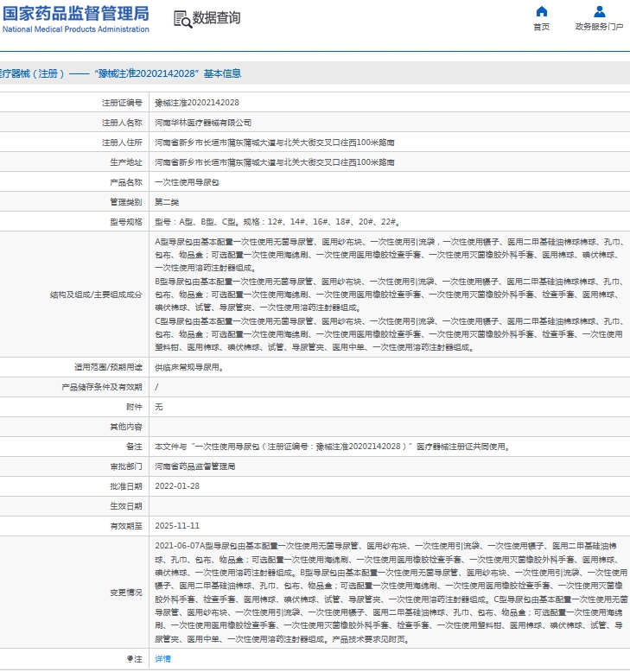630x672 pixels.
Task: Open the 详情 link in the 注 row
Action: coord(162,659)
